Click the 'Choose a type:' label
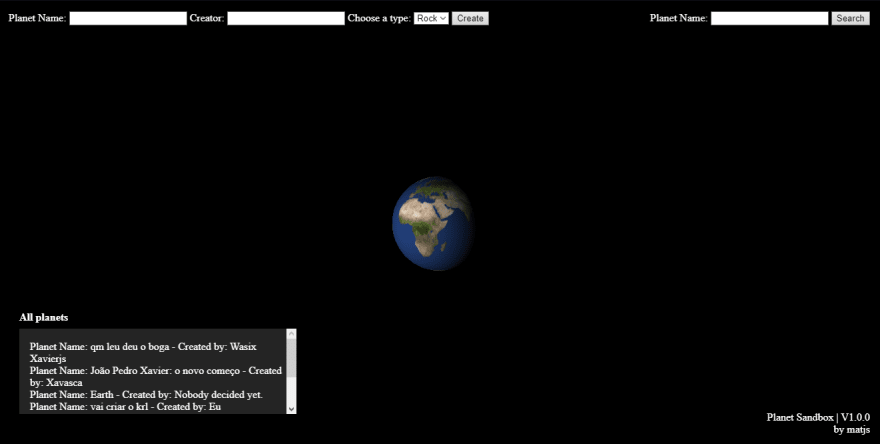880x444 pixels. point(379,19)
